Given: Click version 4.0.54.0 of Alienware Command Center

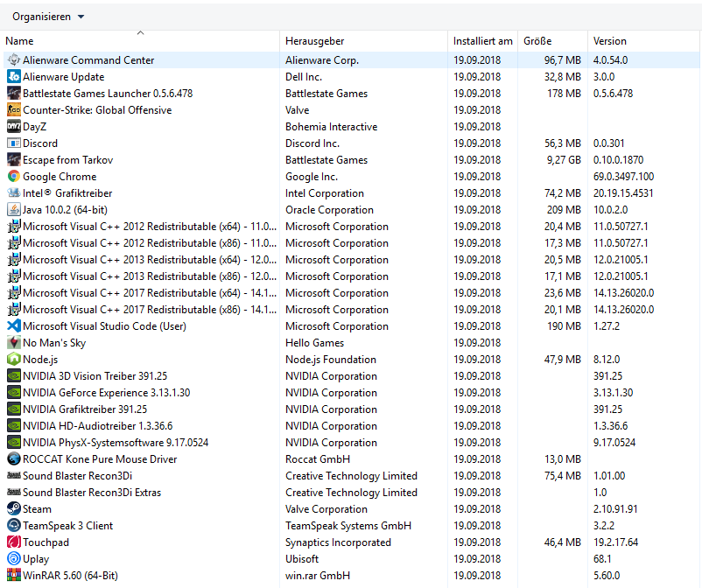Looking at the screenshot, I should pyautogui.click(x=611, y=60).
